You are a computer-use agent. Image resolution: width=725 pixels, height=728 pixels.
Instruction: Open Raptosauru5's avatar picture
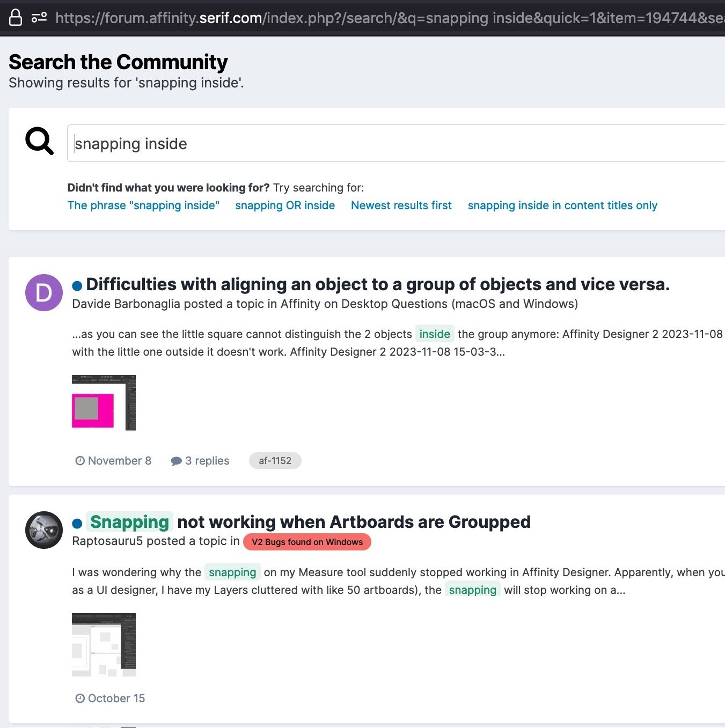pyautogui.click(x=44, y=530)
